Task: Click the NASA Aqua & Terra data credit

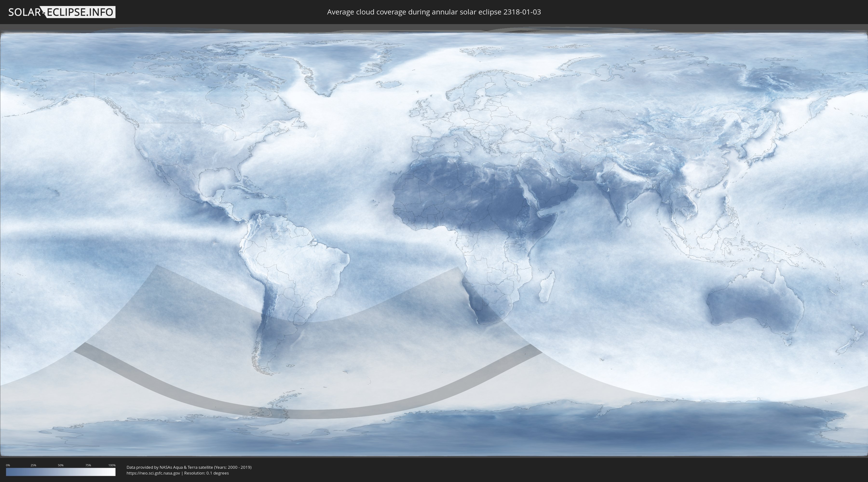Action: 189,467
